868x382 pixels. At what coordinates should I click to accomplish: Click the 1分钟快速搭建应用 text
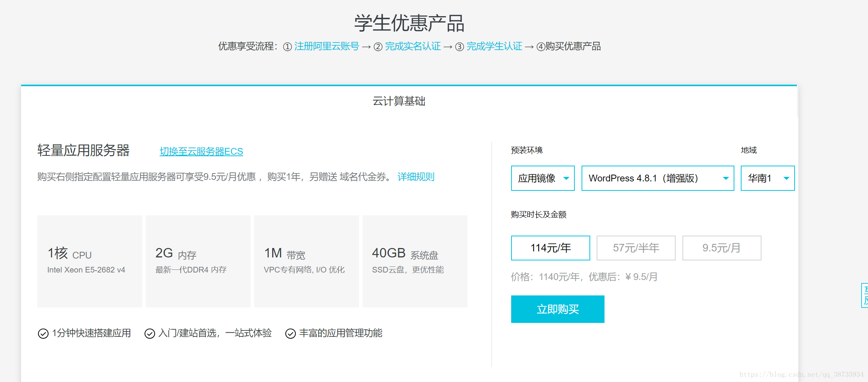tap(91, 333)
